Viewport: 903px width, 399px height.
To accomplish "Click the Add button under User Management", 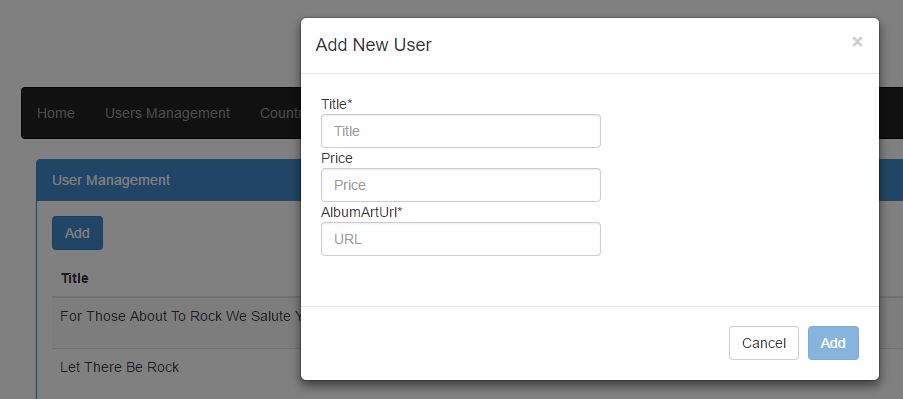I will (x=77, y=233).
